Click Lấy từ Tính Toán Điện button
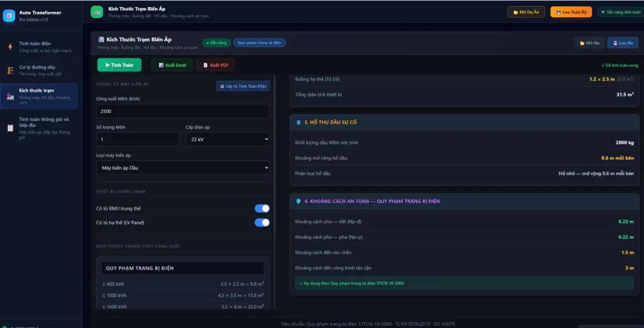The height and width of the screenshot is (328, 644). pos(243,86)
